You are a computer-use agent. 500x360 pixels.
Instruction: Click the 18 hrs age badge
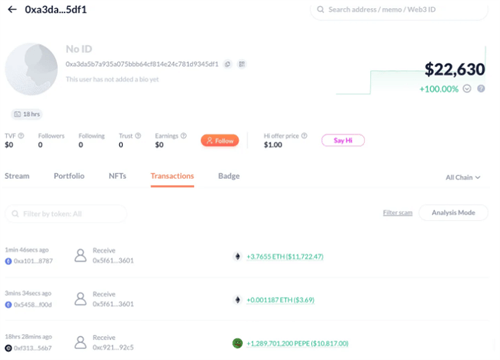[27, 114]
